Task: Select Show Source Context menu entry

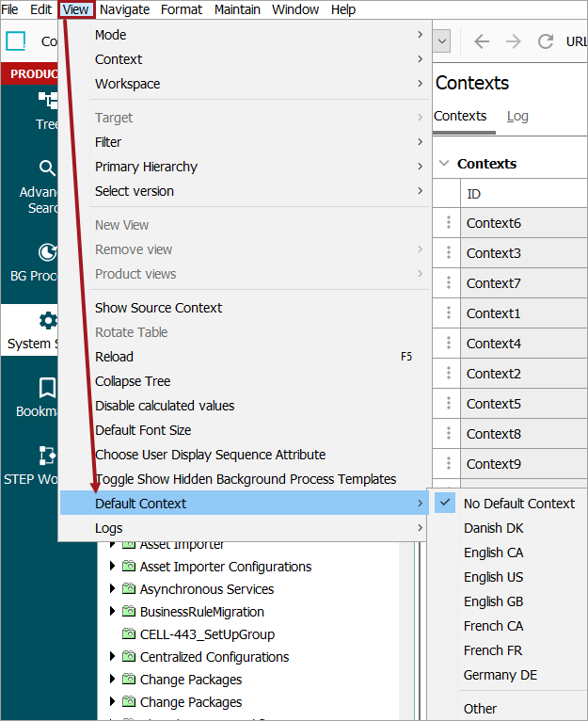Action: tap(158, 308)
